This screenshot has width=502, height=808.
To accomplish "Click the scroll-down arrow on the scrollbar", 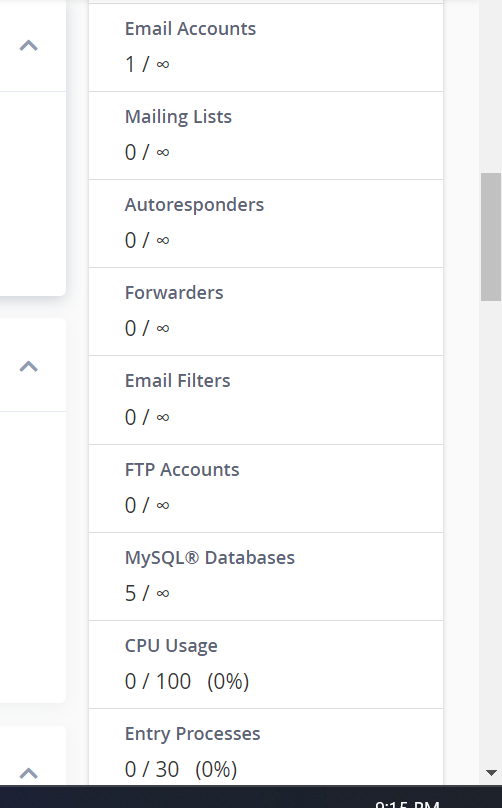I will [491, 773].
